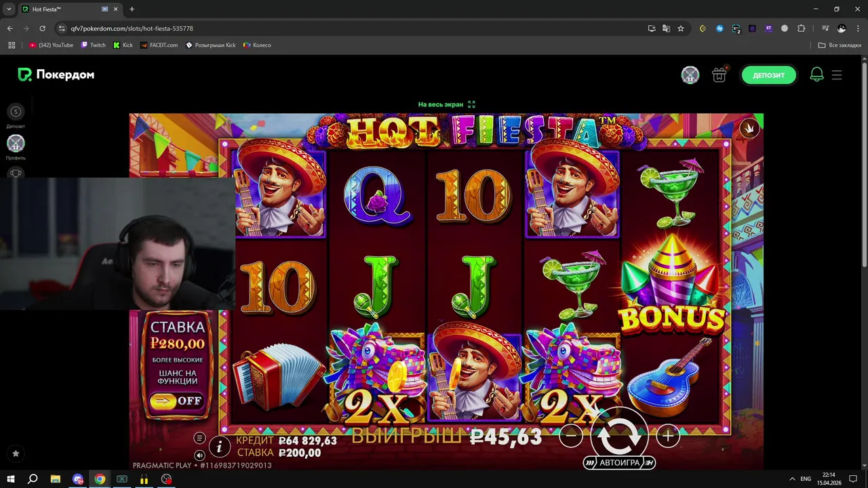Open the YouTube bookmark
Screen dimensions: 868x488
coord(52,45)
